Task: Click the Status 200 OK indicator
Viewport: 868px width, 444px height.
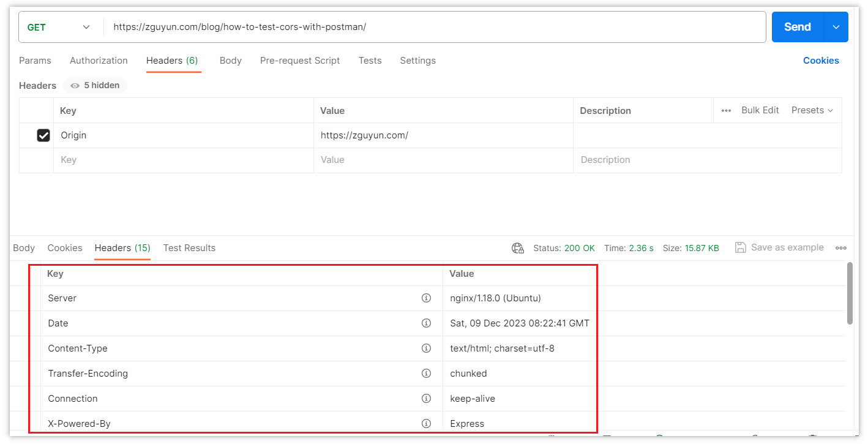Action: 564,248
